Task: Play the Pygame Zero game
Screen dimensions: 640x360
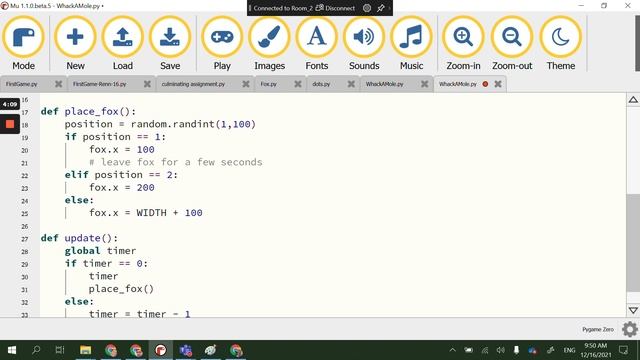Action: (x=222, y=43)
